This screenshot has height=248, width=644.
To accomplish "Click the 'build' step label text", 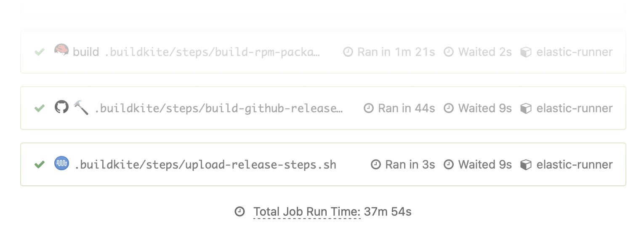I will click(x=85, y=51).
